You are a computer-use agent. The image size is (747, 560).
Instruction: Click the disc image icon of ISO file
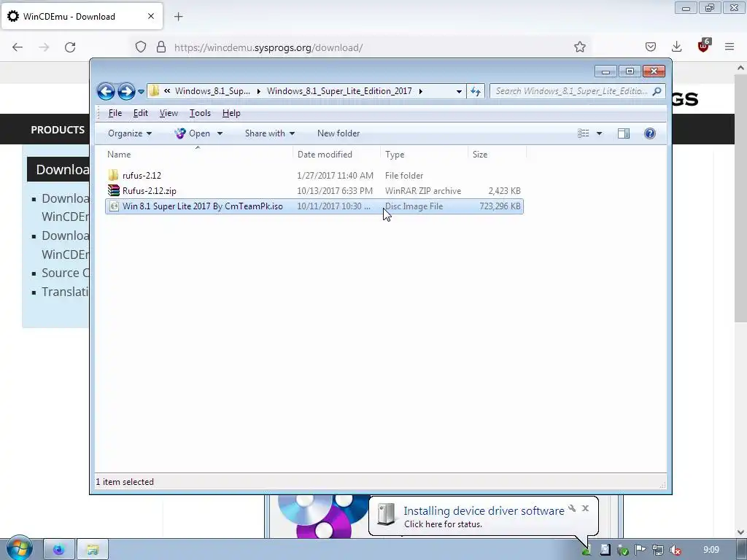[x=114, y=206]
